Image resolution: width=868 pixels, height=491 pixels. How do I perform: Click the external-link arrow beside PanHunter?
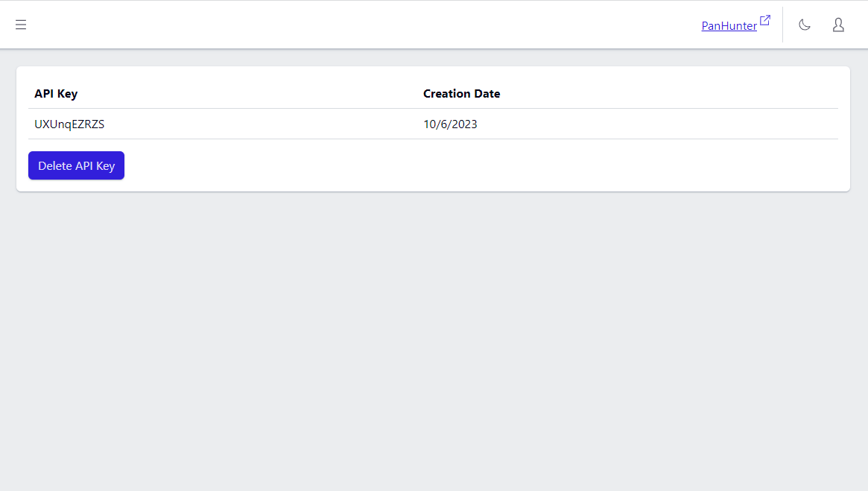coord(765,20)
